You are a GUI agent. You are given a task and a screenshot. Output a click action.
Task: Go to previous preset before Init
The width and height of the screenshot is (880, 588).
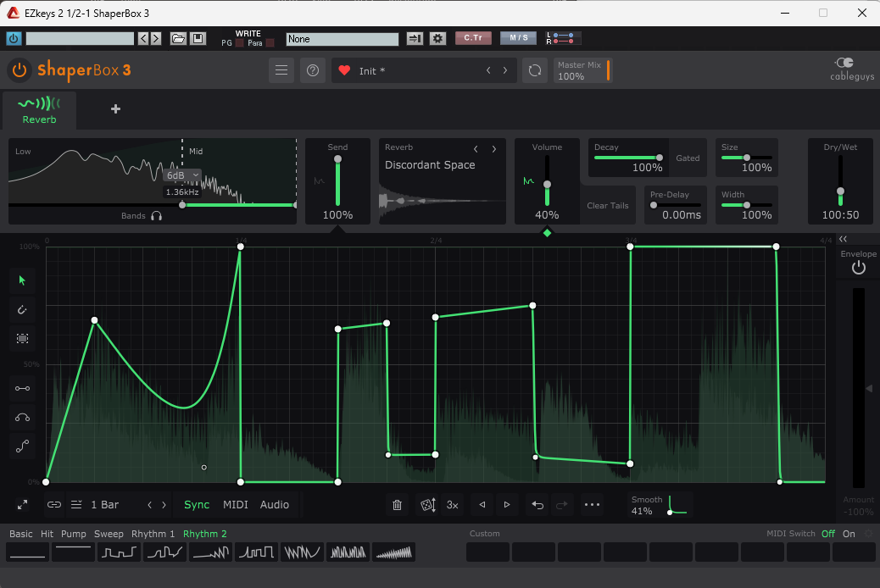click(x=488, y=70)
